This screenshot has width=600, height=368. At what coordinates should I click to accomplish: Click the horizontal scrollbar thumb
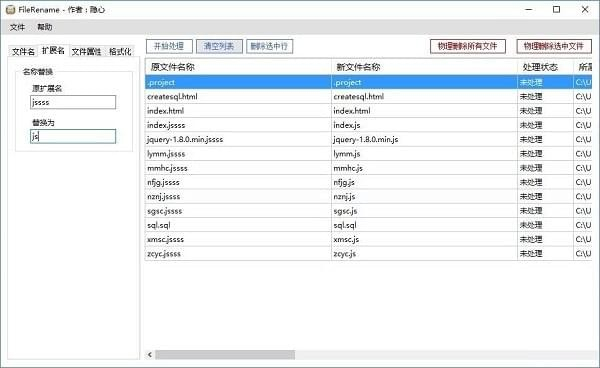pyautogui.click(x=225, y=355)
